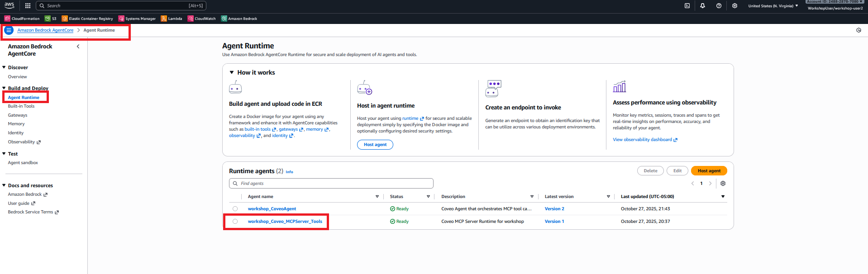This screenshot has width=868, height=274.
Task: Open Memory in the side navigation
Action: click(x=16, y=124)
